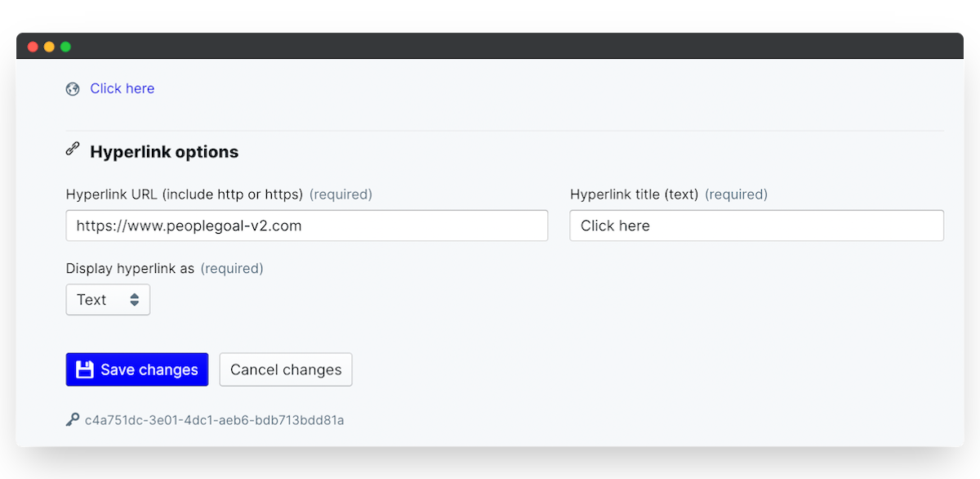Image resolution: width=980 pixels, height=479 pixels.
Task: Click the Save changes button
Action: click(x=137, y=369)
